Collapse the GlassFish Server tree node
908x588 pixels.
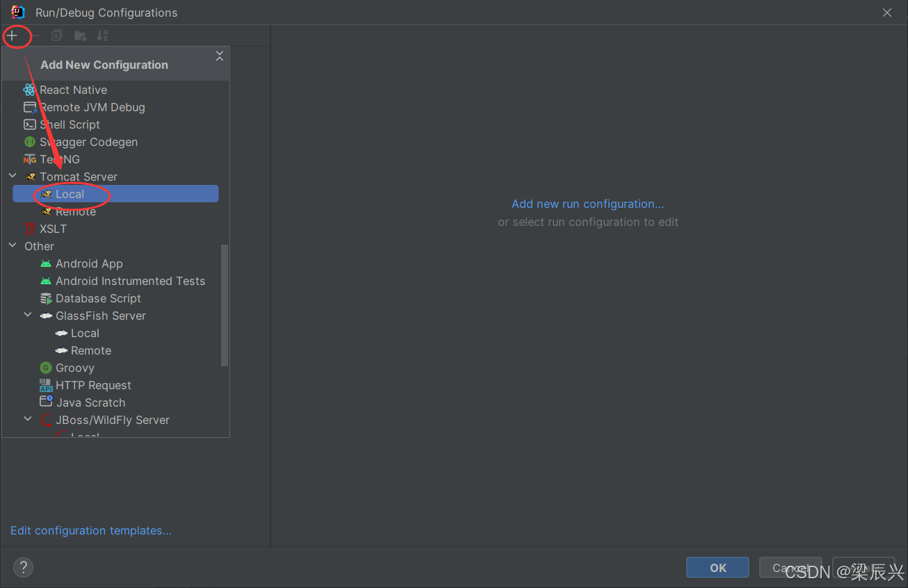coord(28,316)
